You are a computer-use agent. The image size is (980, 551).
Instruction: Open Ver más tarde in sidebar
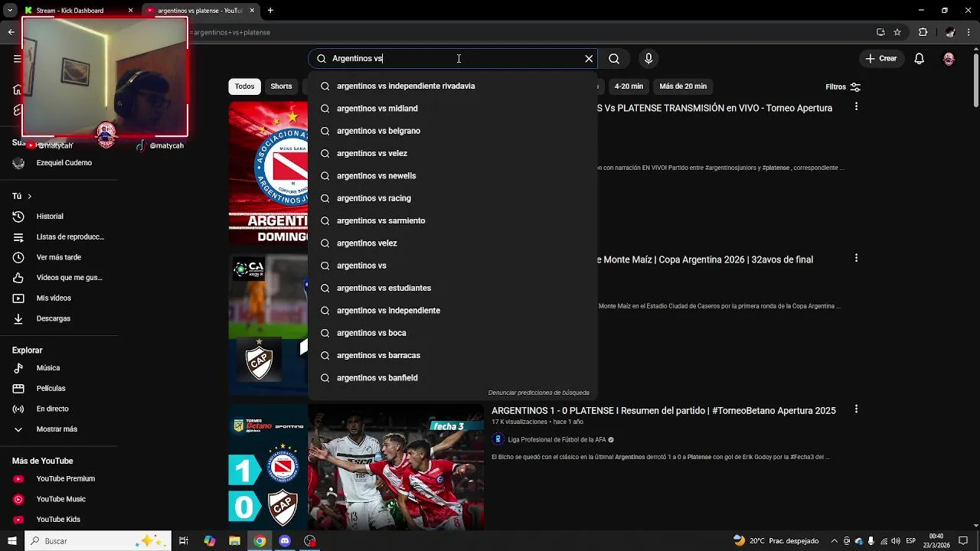[x=59, y=257]
